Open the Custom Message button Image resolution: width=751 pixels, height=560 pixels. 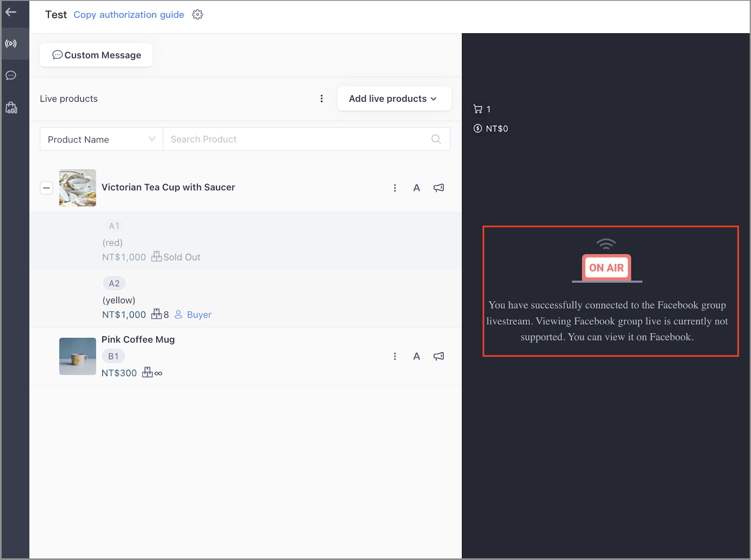(96, 55)
